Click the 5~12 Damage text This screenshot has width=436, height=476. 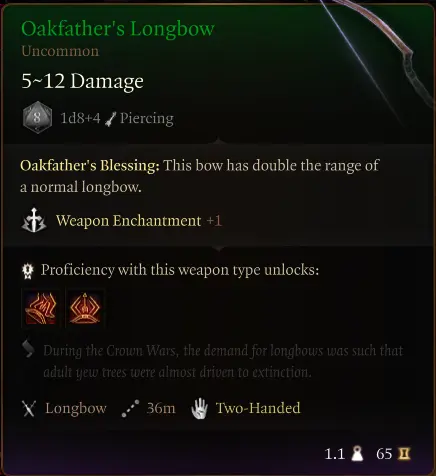coord(82,81)
